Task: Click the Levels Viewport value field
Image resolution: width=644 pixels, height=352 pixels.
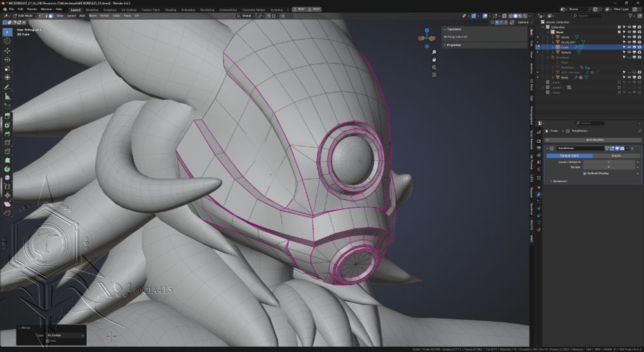Action: pos(609,162)
